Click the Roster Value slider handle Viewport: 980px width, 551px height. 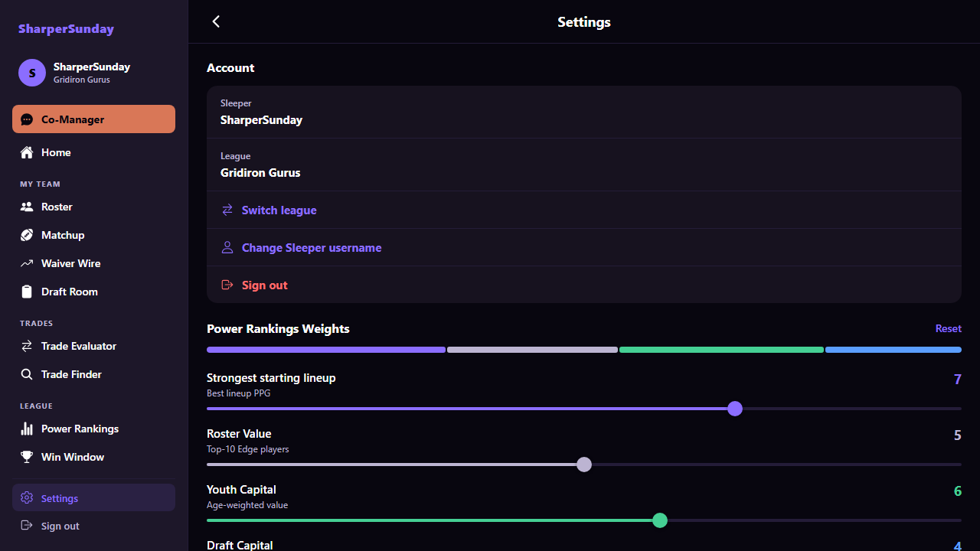[584, 465]
